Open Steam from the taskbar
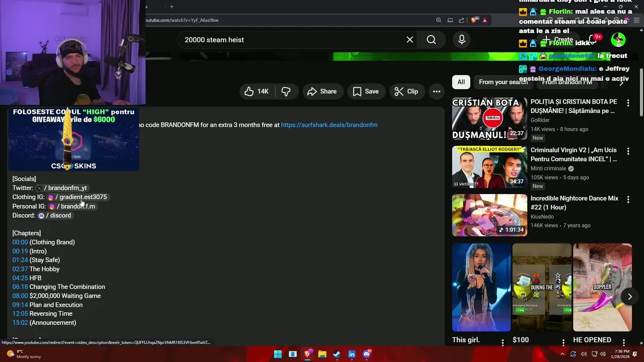 point(337,354)
